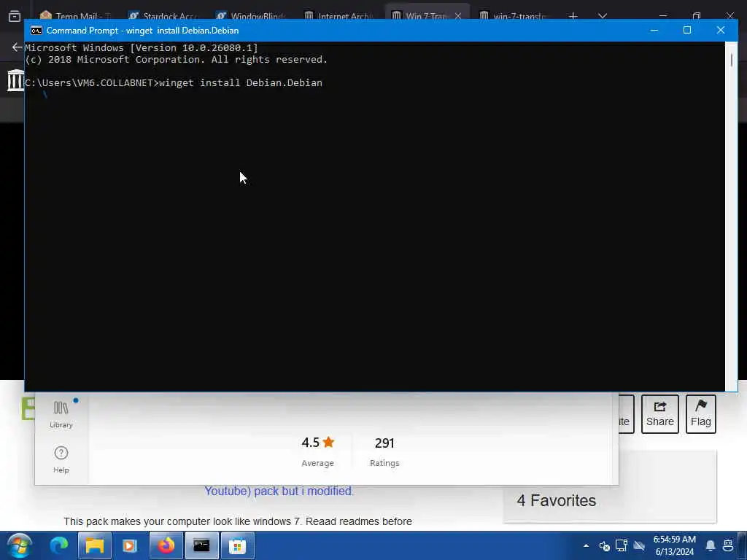Open the network status tray icon
Viewport: 747px width, 560px height.
tap(622, 545)
